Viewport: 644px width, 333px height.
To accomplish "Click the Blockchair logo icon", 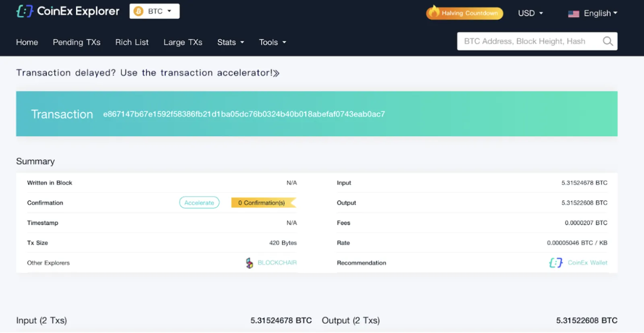I will [250, 263].
